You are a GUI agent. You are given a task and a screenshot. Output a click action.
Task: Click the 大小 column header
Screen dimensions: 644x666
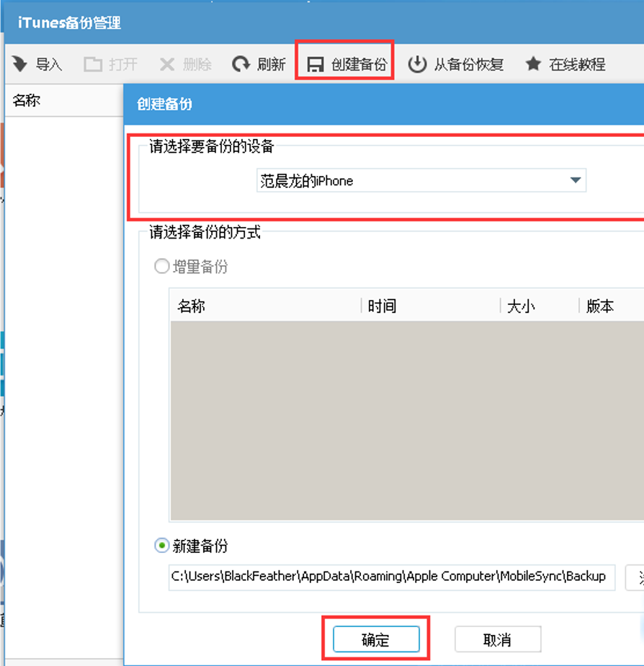tap(522, 306)
